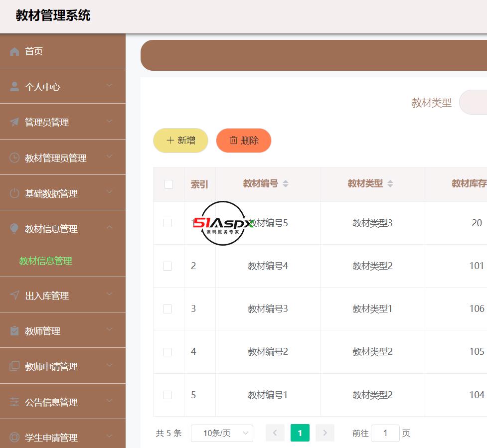The width and height of the screenshot is (487, 448).
Task: Click the 教材管理系统 title
Action: (53, 15)
